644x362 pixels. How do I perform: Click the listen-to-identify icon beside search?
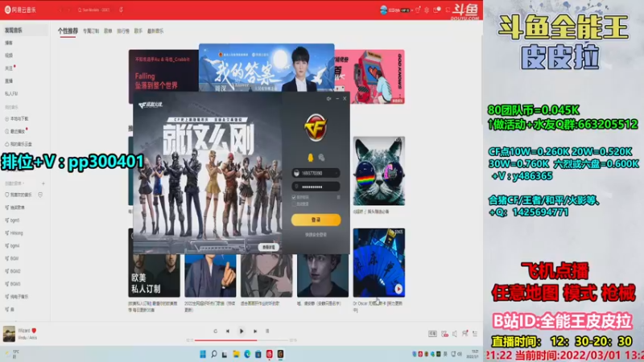tap(122, 10)
